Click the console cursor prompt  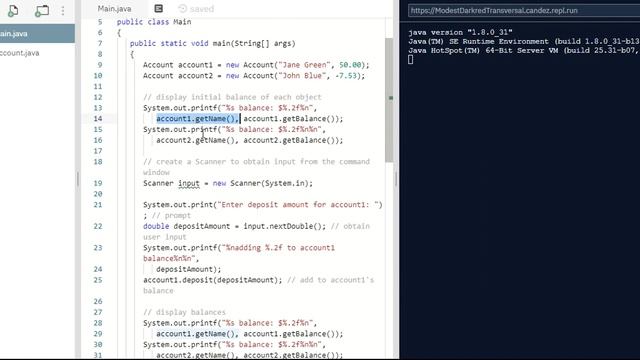pos(411,60)
